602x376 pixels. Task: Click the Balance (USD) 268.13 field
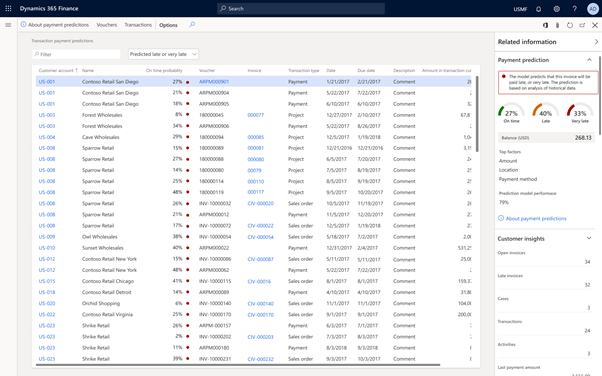pos(546,137)
